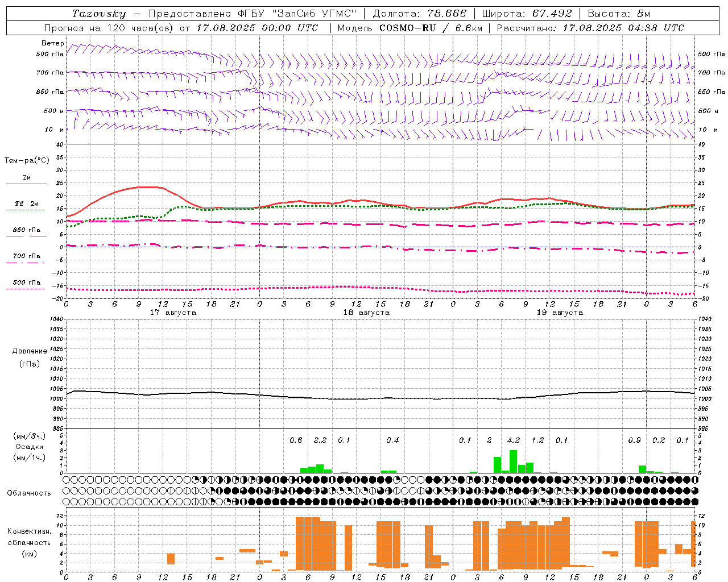The image size is (728, 582).
Task: Click the 700 гПа temperature legend entry
Action: pos(26,256)
